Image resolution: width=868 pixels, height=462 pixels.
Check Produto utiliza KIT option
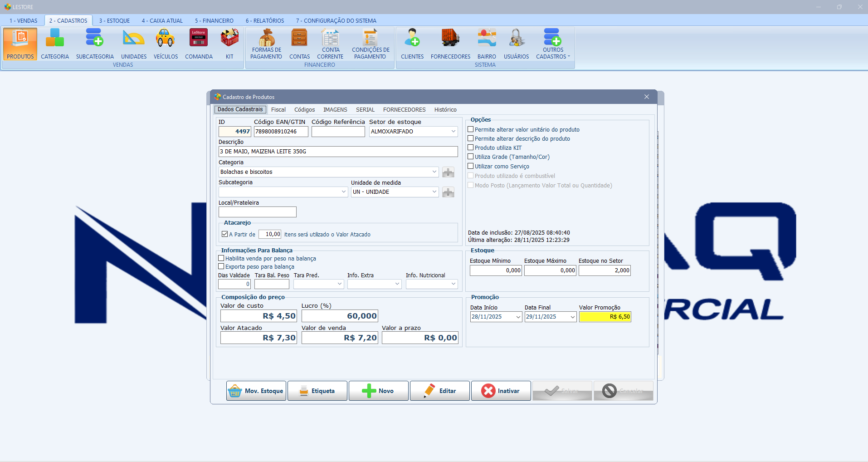pos(471,147)
